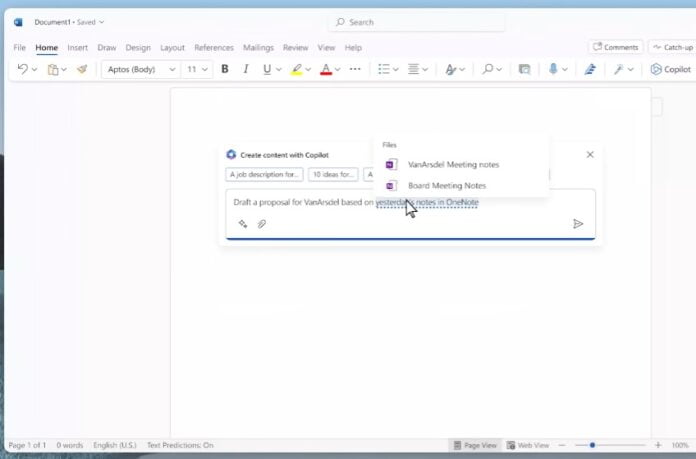
Task: Click zoom out minus button
Action: pos(562,445)
